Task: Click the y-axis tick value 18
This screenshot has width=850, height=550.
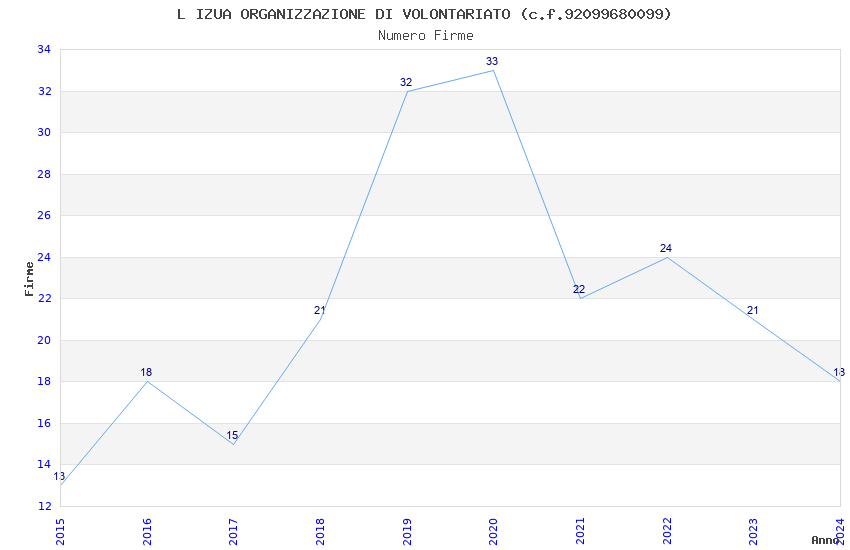Action: coord(44,381)
